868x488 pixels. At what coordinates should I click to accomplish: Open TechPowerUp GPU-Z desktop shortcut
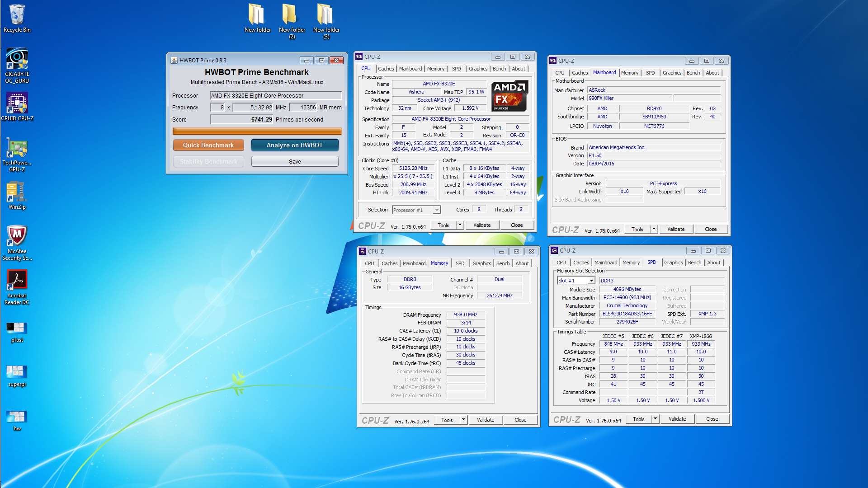coord(17,155)
